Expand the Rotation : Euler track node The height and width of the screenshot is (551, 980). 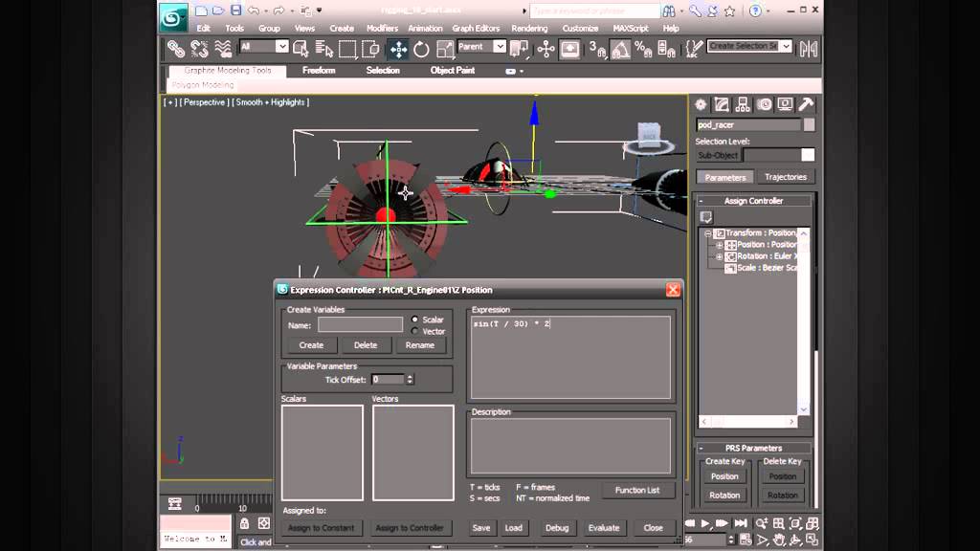pyautogui.click(x=720, y=256)
